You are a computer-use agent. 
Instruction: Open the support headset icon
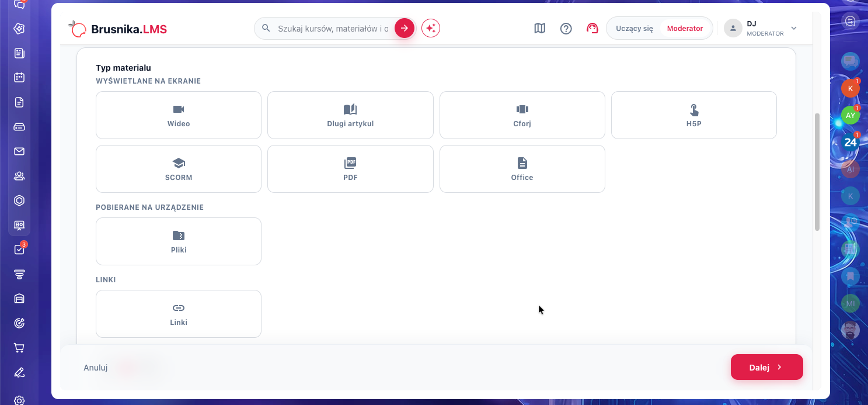click(x=592, y=28)
